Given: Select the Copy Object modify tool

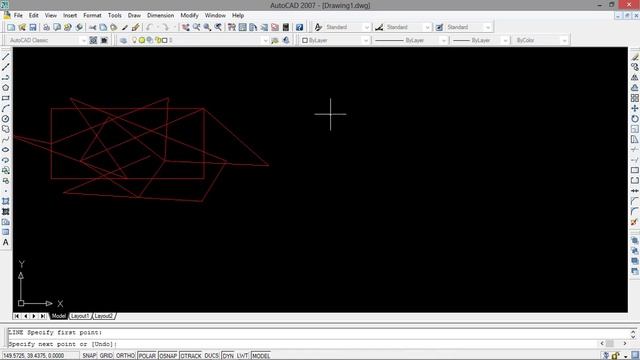Looking at the screenshot, I should (634, 67).
